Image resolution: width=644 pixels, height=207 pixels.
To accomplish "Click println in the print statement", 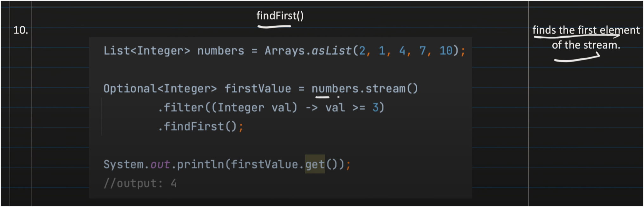I will coord(200,165).
